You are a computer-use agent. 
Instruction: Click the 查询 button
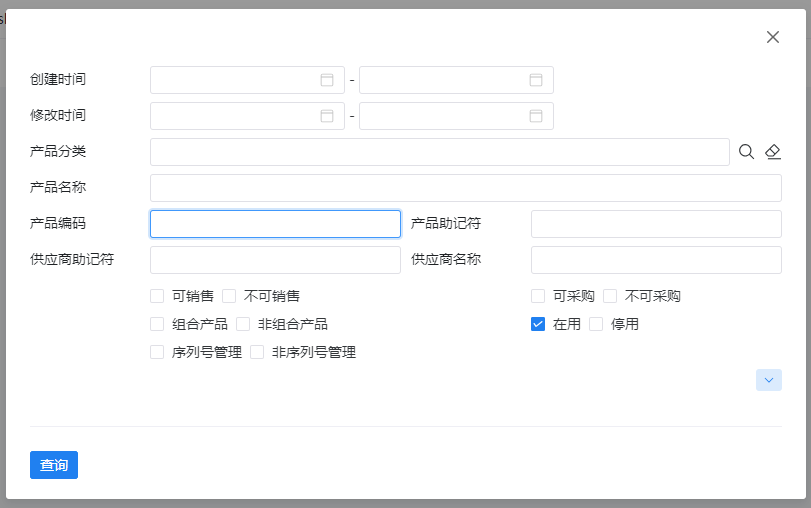(54, 465)
